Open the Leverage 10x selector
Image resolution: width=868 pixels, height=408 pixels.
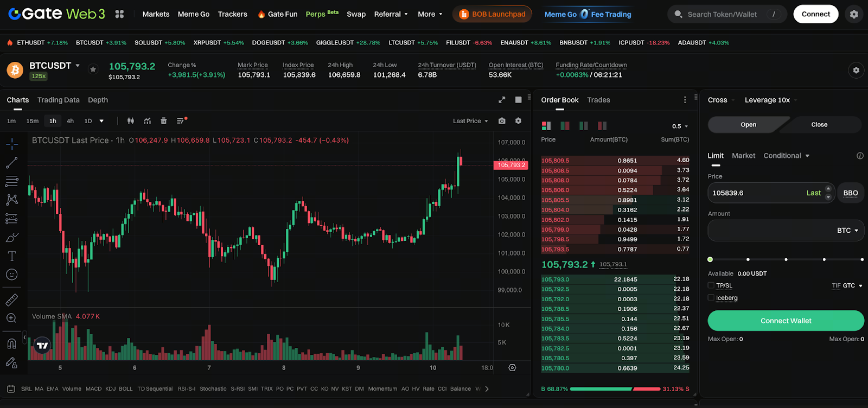pyautogui.click(x=771, y=100)
